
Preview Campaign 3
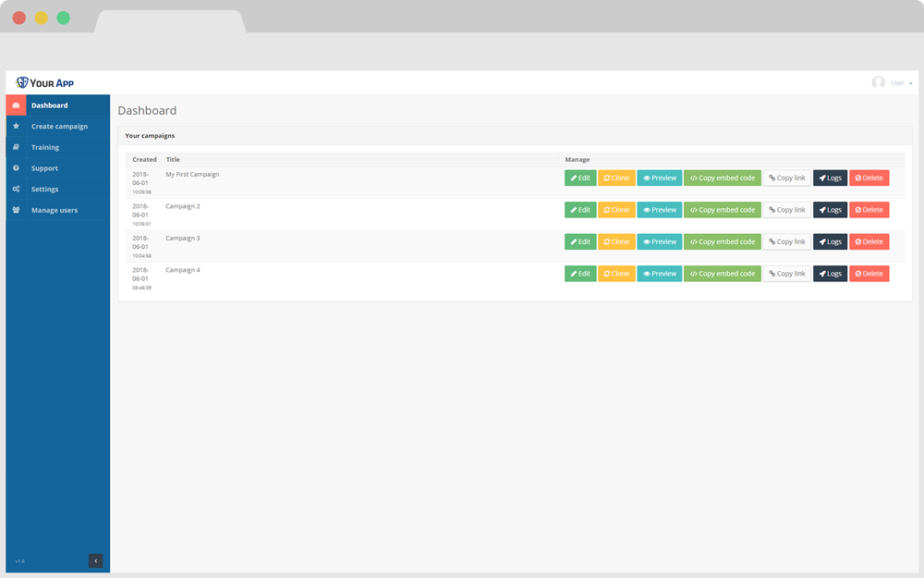point(660,241)
